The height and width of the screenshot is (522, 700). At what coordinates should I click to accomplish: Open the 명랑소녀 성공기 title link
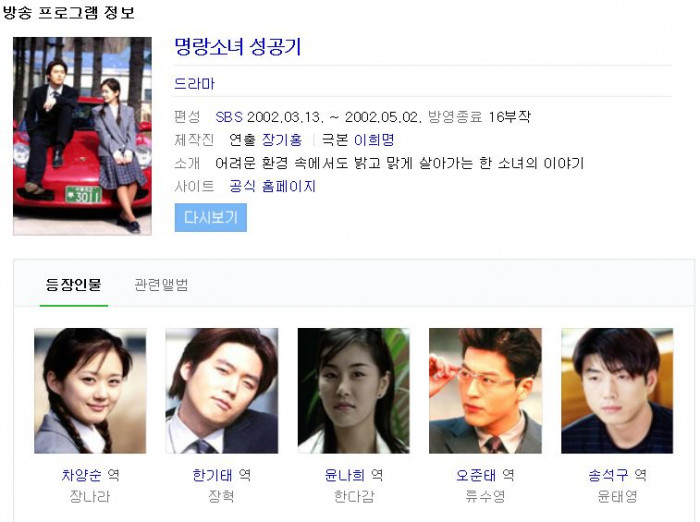coord(238,47)
